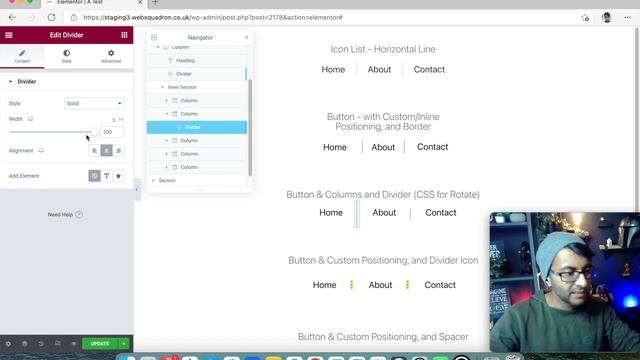Open browser favorites star icon

click(x=585, y=18)
